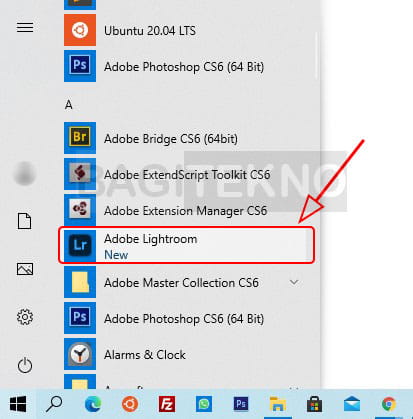Image resolution: width=413 pixels, height=419 pixels.
Task: Open Settings gear in Start sidebar
Action: (25, 317)
